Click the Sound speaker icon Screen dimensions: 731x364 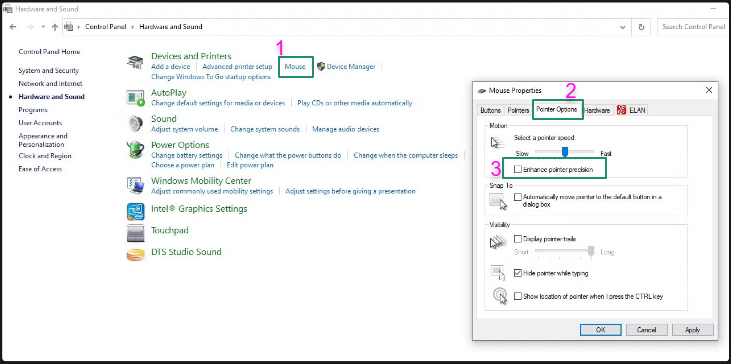pos(135,124)
